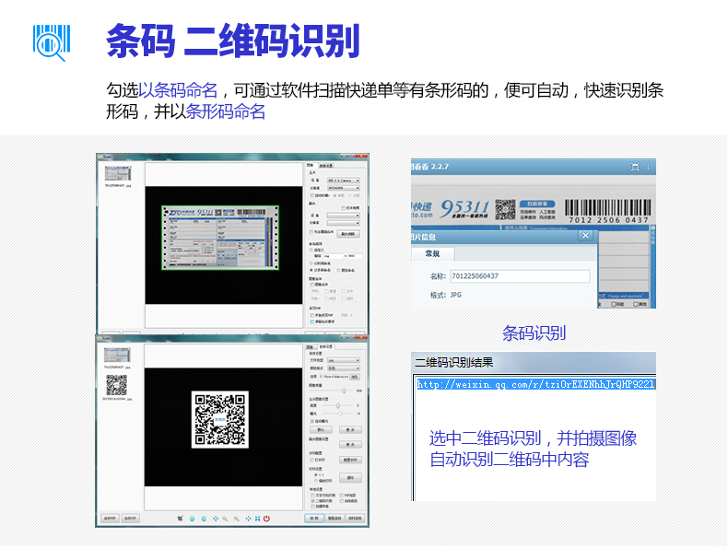
Task: Toggle the text direction recognition checkbox
Action: point(312,496)
